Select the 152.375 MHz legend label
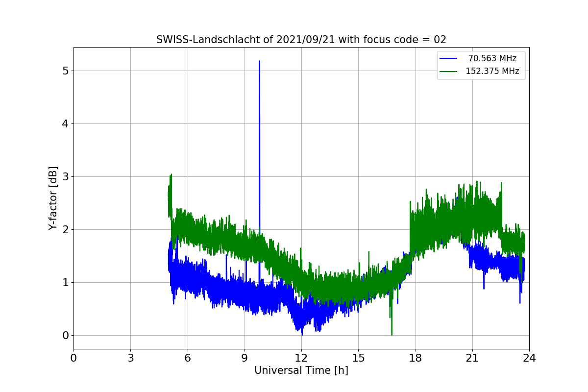 tap(492, 71)
